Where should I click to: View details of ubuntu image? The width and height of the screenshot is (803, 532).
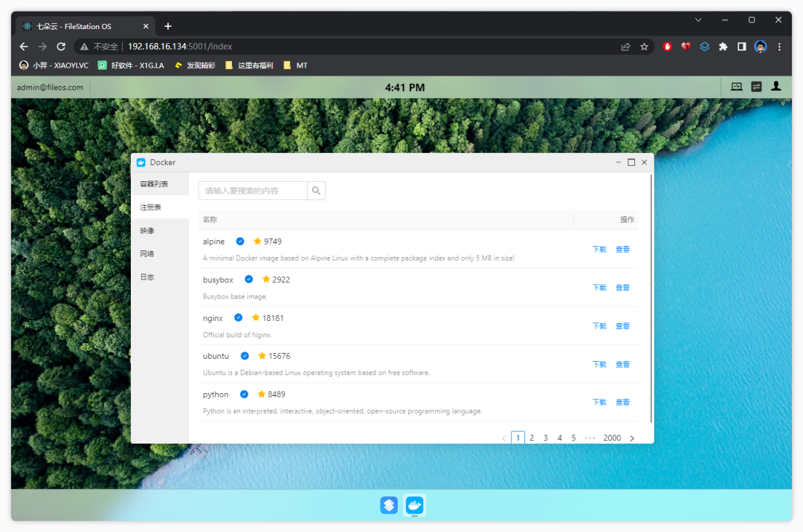[x=622, y=364]
